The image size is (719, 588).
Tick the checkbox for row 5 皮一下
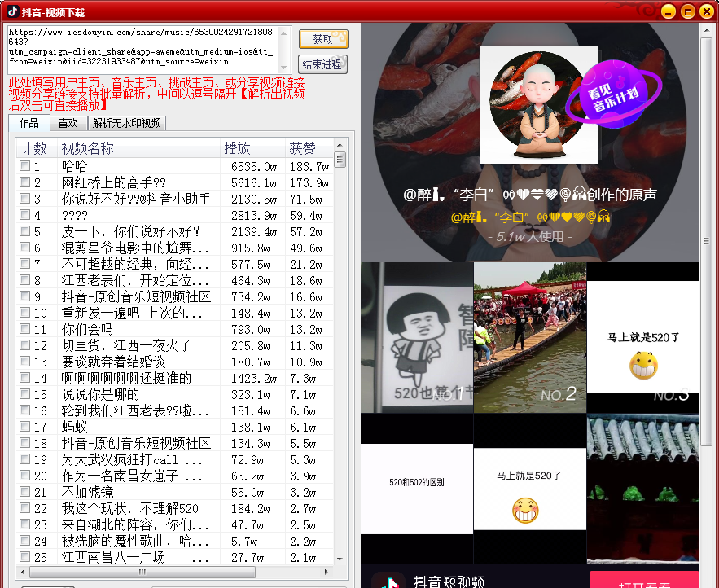tap(24, 231)
